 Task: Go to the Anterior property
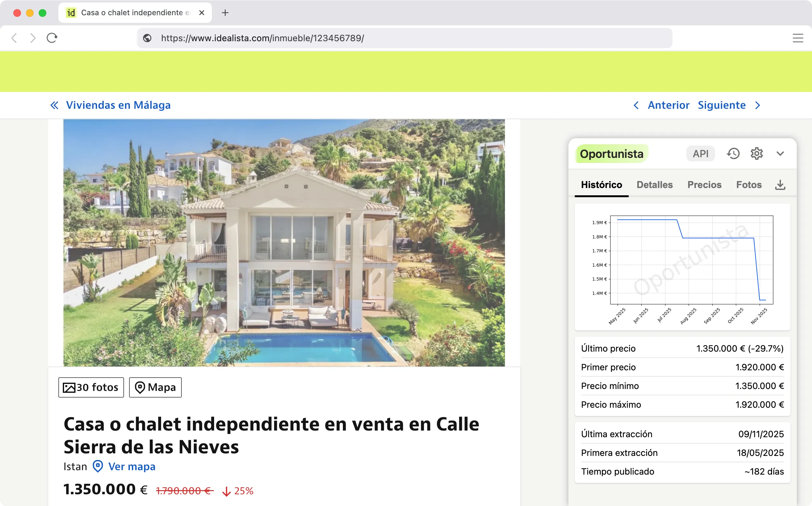tap(668, 105)
